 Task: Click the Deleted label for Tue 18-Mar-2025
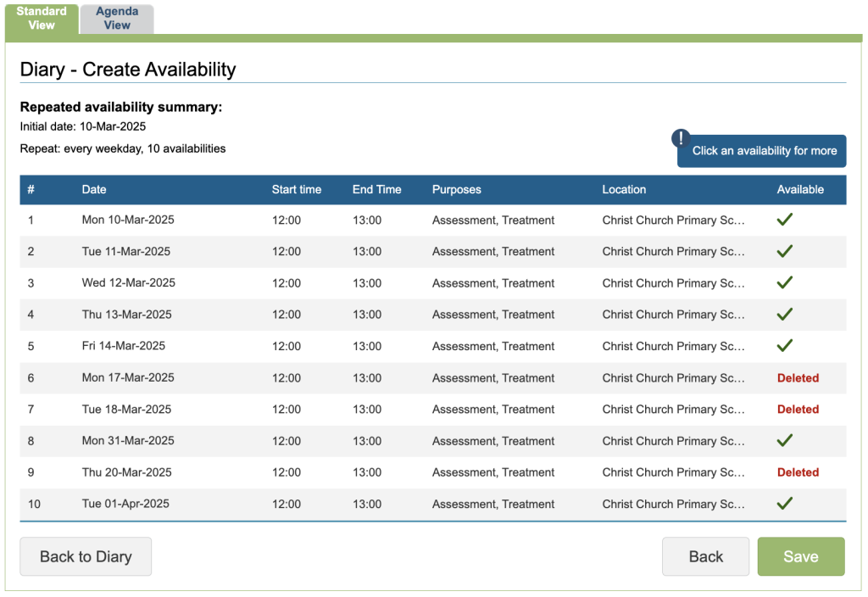798,410
